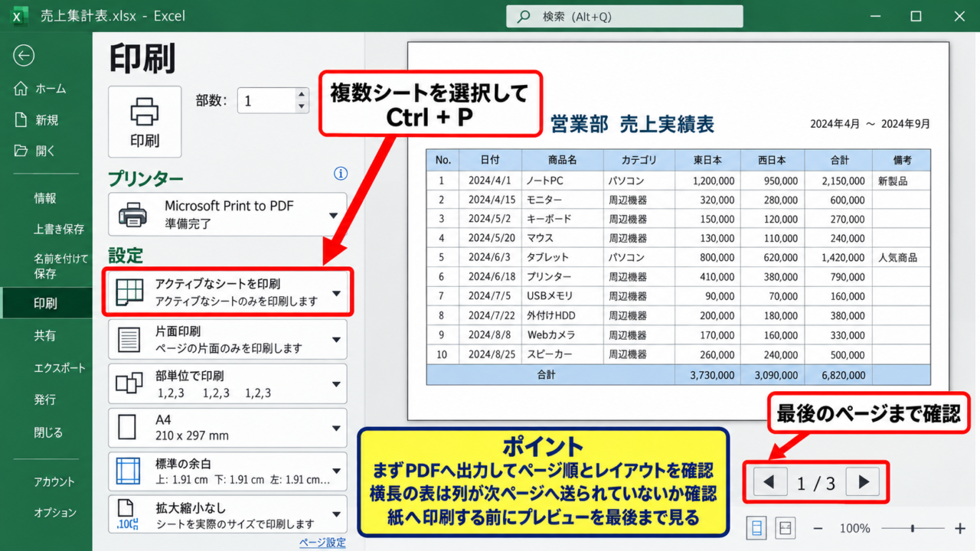Click the 検索 search box in title bar

pyautogui.click(x=624, y=16)
